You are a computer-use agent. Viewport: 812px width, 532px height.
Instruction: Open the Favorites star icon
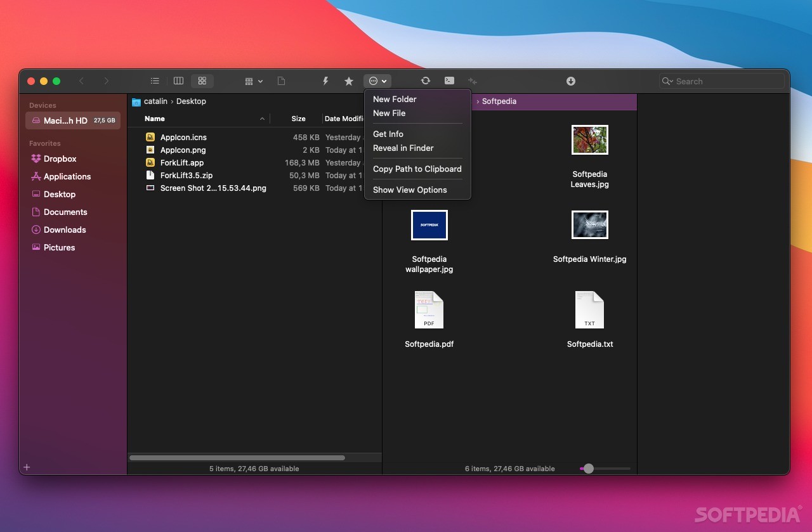(348, 81)
